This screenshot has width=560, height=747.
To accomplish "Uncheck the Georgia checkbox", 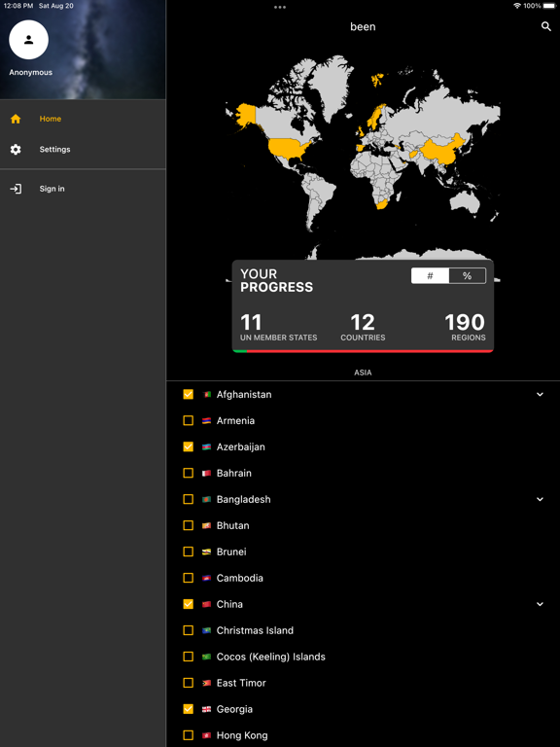I will [188, 709].
